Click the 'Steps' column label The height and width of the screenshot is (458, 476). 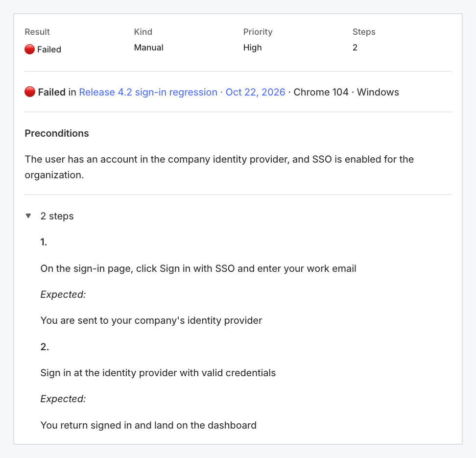364,32
